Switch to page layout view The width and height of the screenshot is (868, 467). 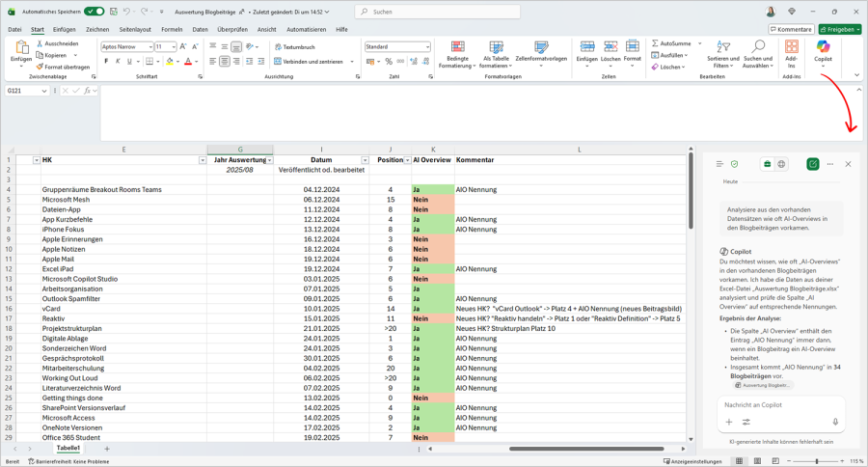[757, 461]
